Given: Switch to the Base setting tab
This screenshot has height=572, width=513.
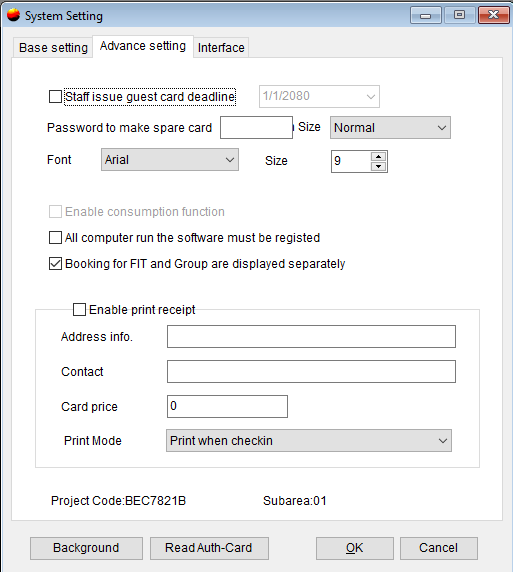Looking at the screenshot, I should point(53,47).
